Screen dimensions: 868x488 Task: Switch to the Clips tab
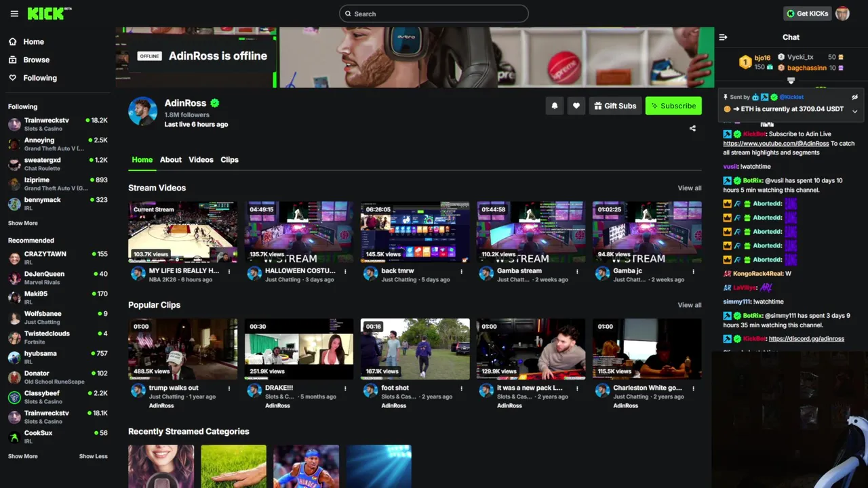point(229,160)
